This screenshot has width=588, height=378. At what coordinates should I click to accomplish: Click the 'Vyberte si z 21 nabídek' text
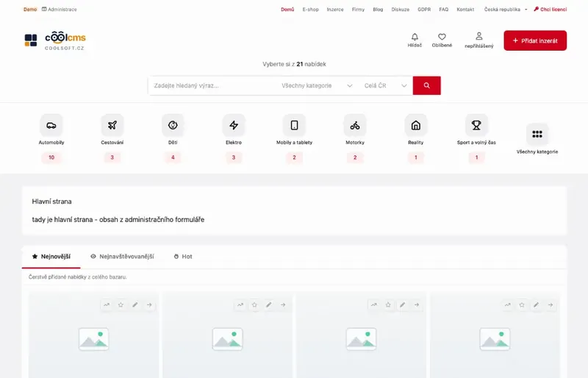pyautogui.click(x=295, y=64)
